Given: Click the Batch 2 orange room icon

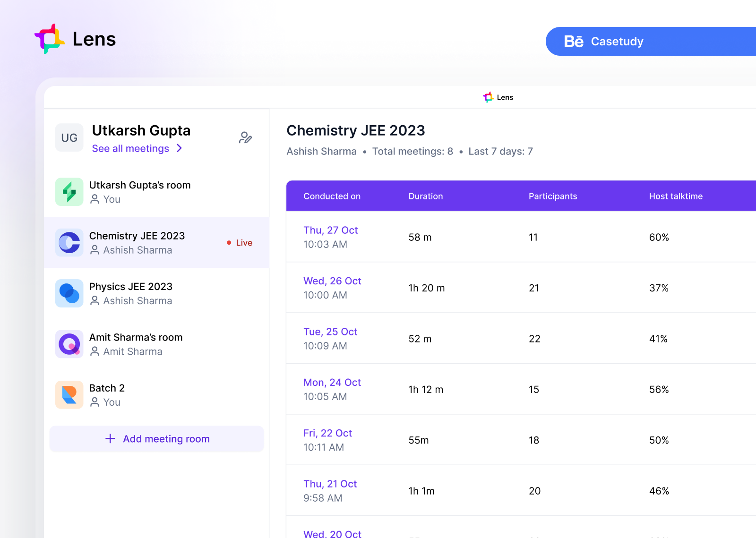Looking at the screenshot, I should [x=69, y=395].
